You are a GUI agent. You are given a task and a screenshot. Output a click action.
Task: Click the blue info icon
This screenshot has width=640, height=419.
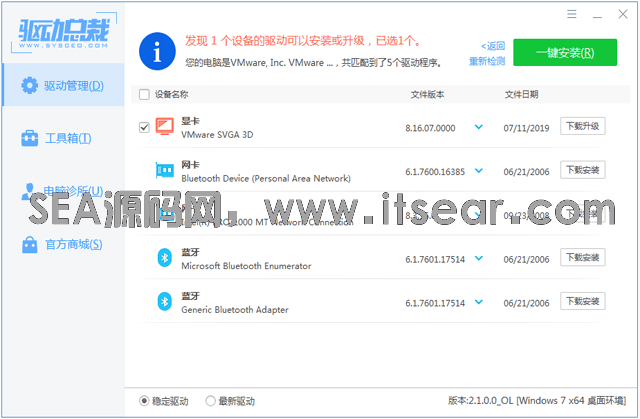pos(157,51)
